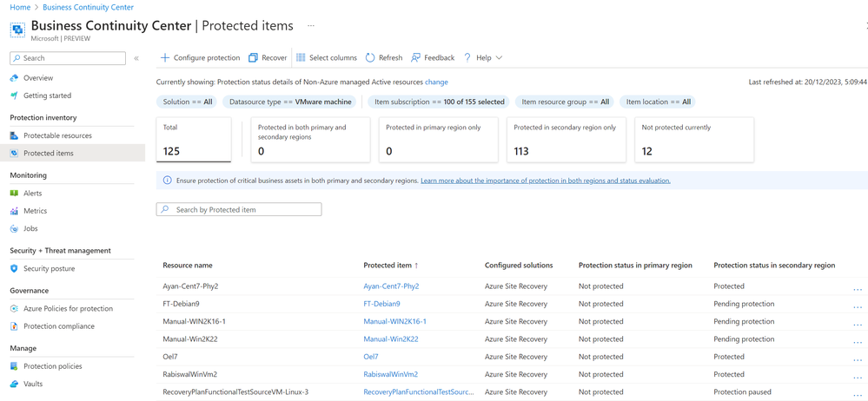This screenshot has width=868, height=401.
Task: Click the Help question mark icon
Action: 467,57
